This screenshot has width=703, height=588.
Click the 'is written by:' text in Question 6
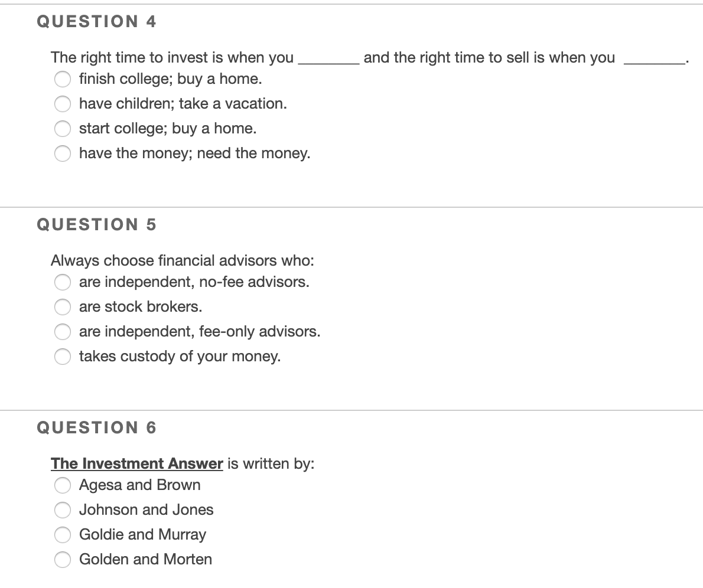pos(269,463)
